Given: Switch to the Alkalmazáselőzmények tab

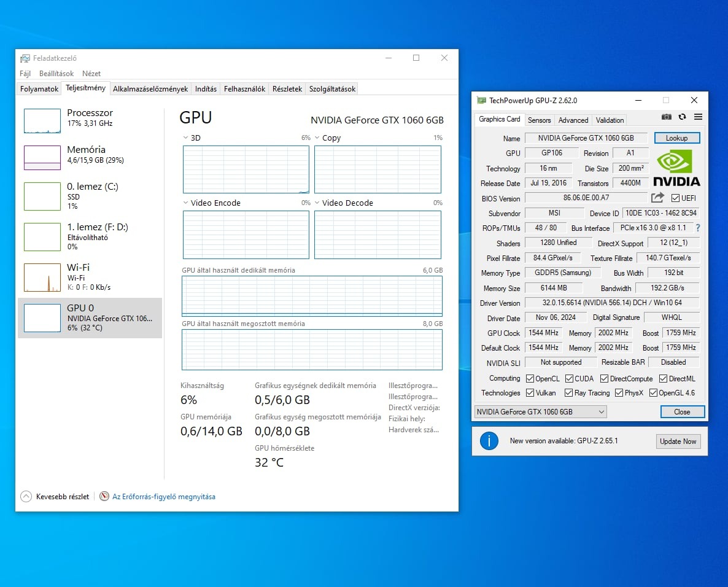Looking at the screenshot, I should [x=150, y=88].
